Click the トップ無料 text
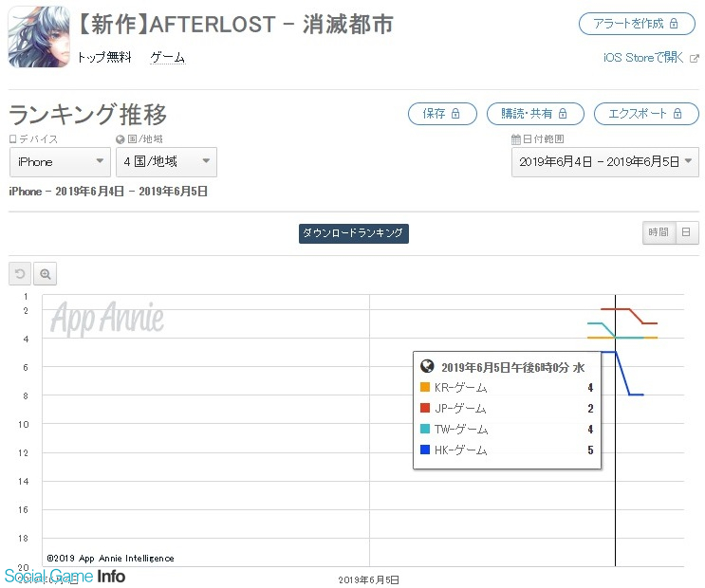705x588 pixels. pyautogui.click(x=104, y=58)
